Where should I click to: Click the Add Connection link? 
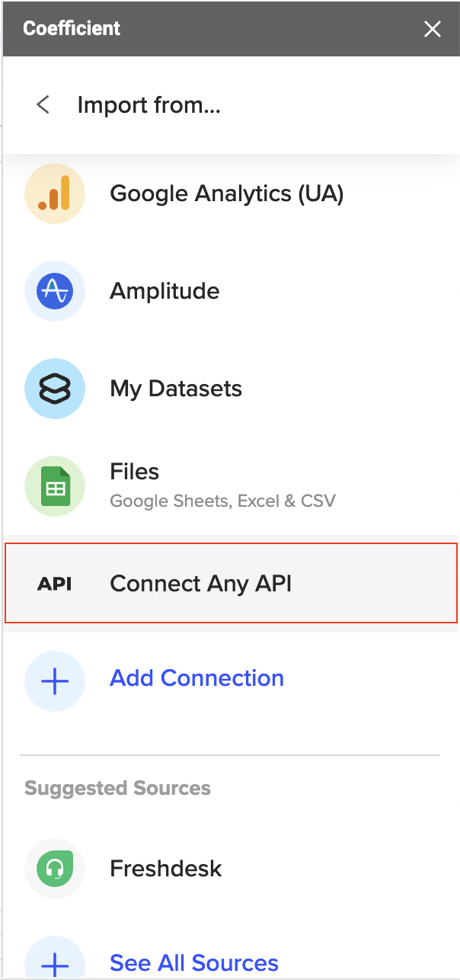tap(196, 678)
